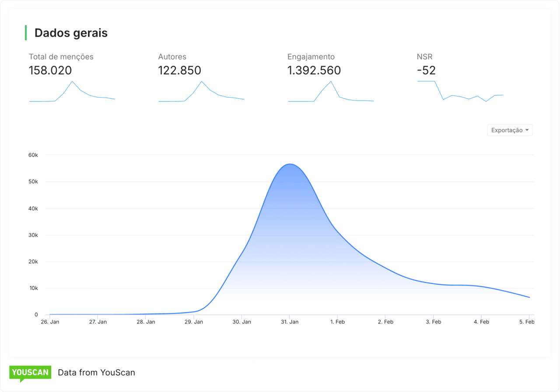Click the Dados gerais heading
The width and height of the screenshot is (560, 392).
(71, 33)
